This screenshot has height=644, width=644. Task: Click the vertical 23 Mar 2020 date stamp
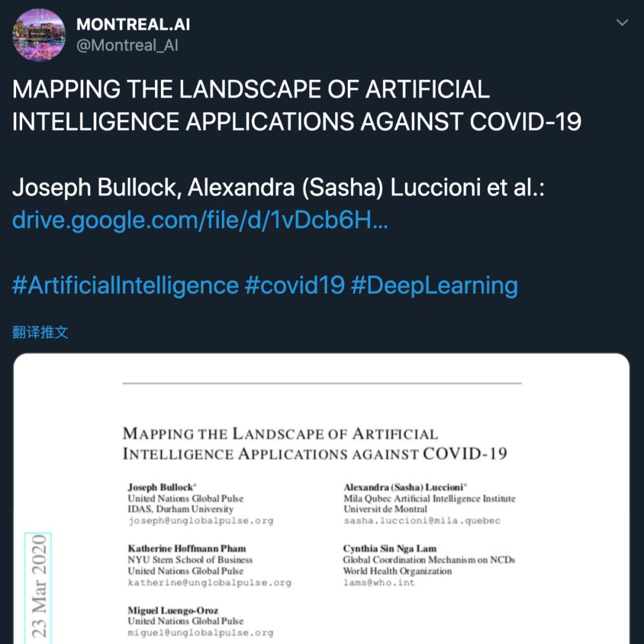pos(39,587)
